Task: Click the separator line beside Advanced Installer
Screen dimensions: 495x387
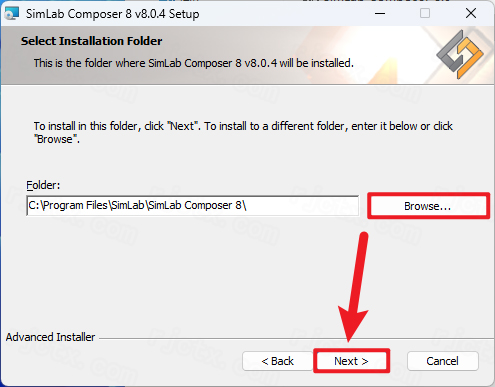Action: pos(296,339)
